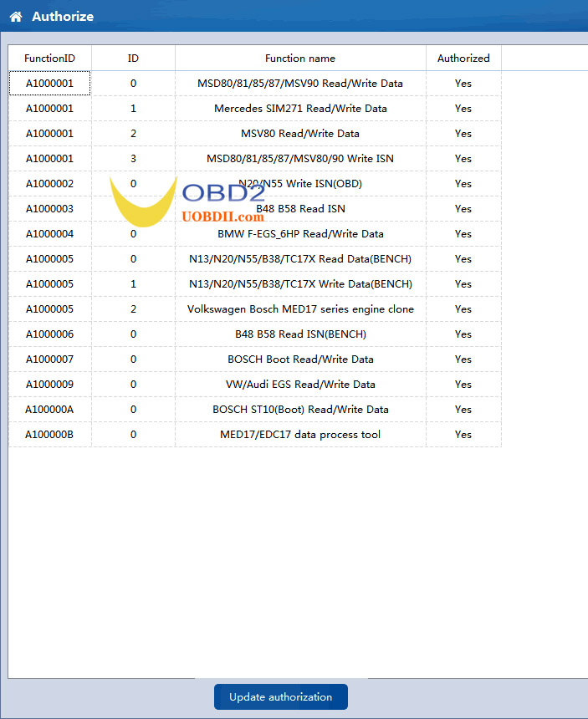588x719 pixels.
Task: Click the Update authorization button
Action: tap(281, 696)
